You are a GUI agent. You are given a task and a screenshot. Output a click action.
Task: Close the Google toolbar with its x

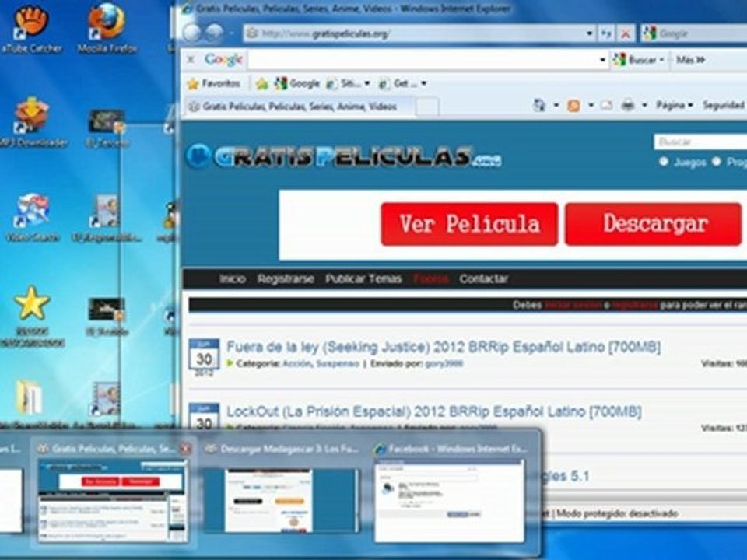(191, 60)
